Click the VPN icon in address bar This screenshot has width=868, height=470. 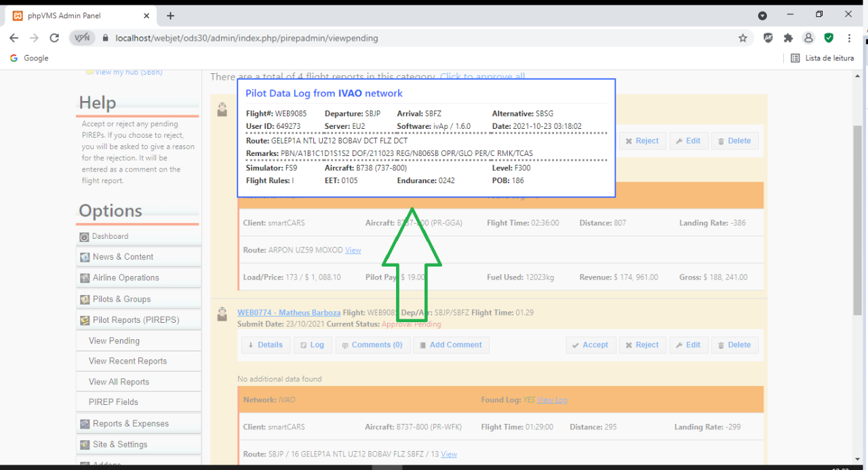81,38
